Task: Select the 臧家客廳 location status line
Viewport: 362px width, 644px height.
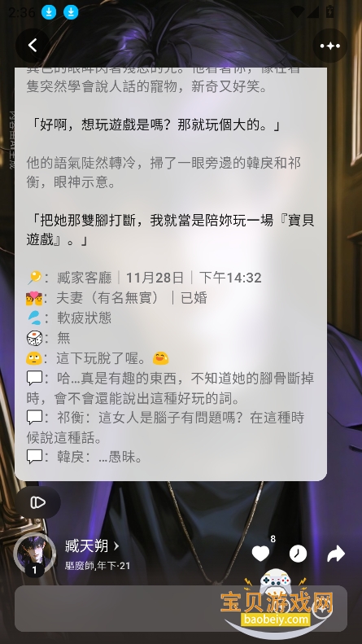Action: click(x=144, y=278)
